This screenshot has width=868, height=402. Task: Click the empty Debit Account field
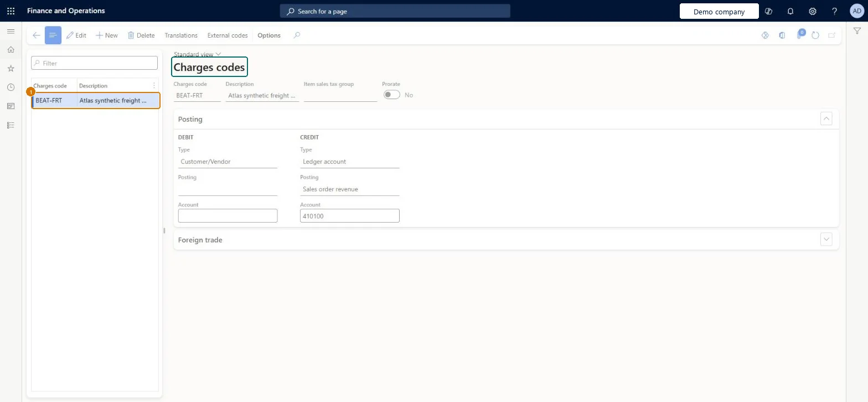(x=228, y=216)
